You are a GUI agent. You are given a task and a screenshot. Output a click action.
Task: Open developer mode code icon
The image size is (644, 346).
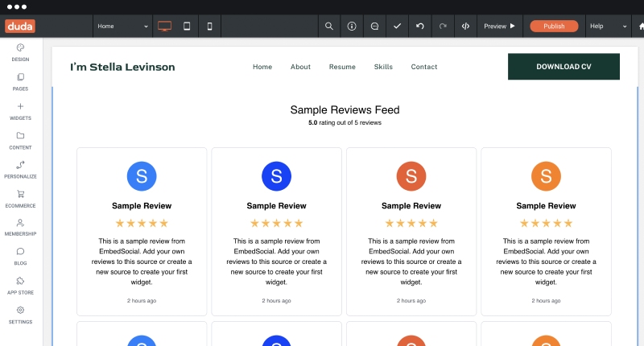pos(465,27)
